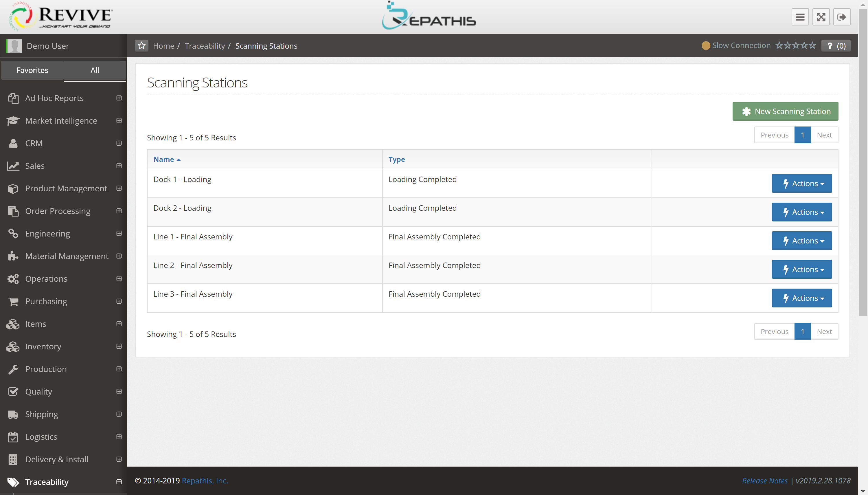Screen dimensions: 868x495
Task: Click the Engineering icon
Action: coord(13,234)
